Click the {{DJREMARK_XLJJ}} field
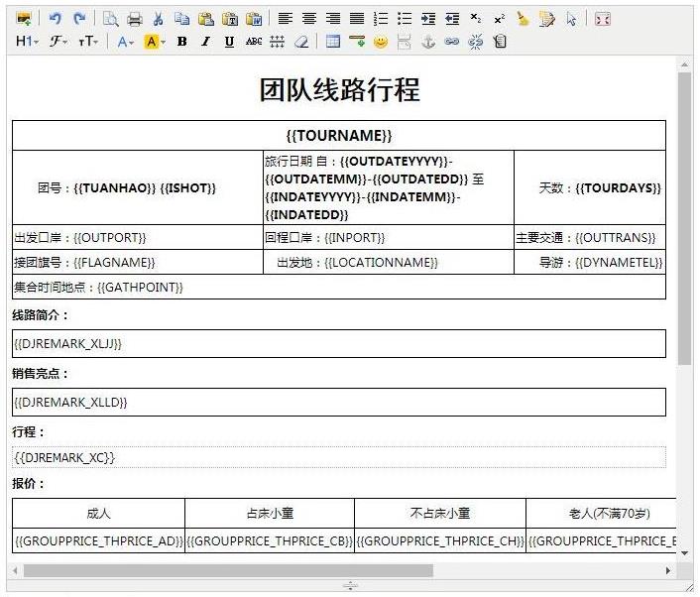Viewport: 700px width, 597px height. (339, 344)
